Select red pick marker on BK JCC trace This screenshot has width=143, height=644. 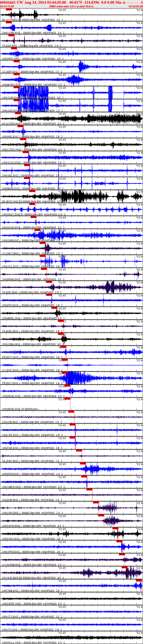pyautogui.click(x=8, y=9)
